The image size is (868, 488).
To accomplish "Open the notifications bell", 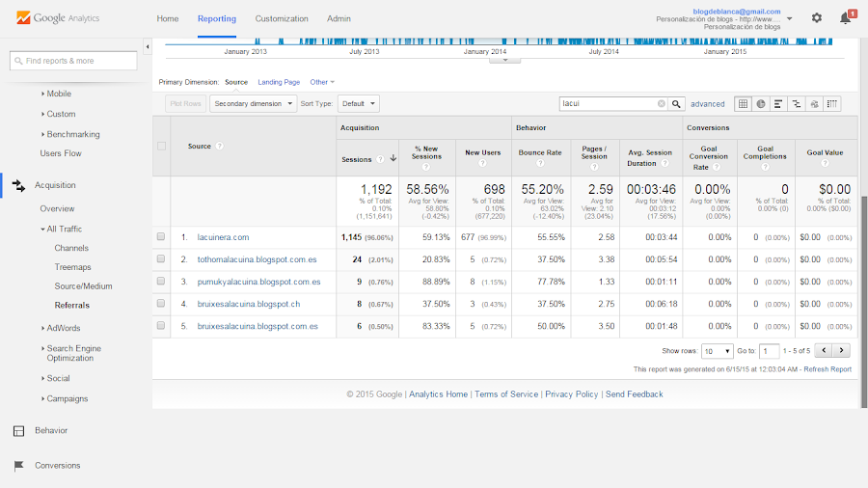I will coord(845,18).
